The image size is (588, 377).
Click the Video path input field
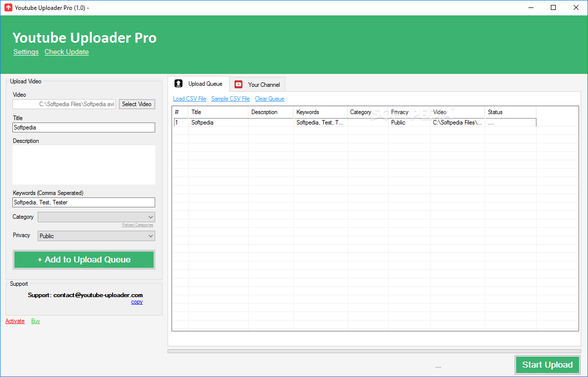point(64,104)
